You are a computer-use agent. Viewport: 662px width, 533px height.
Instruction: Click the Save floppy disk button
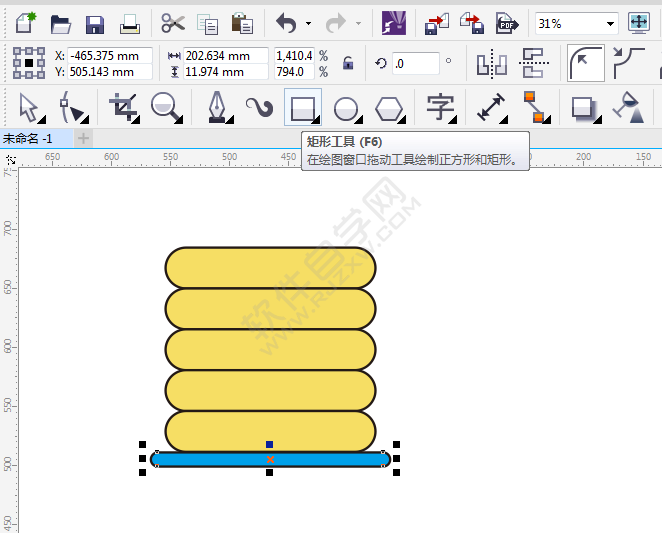(95, 23)
